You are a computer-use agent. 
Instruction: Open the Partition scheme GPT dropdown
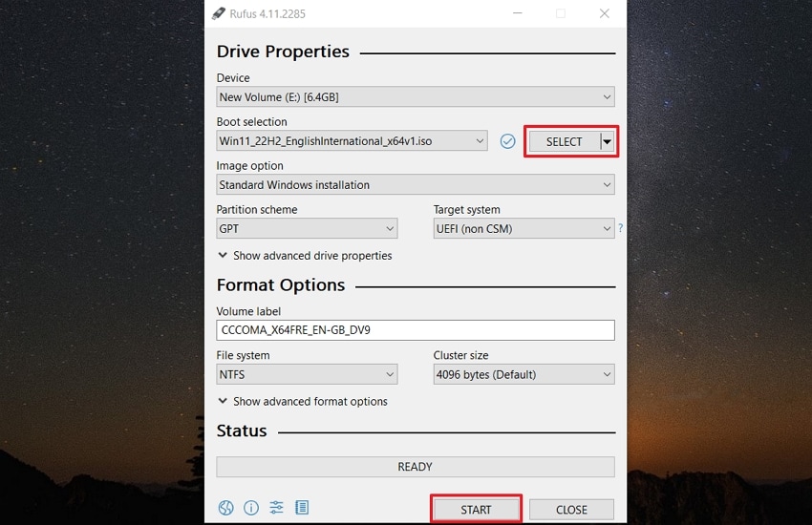(x=307, y=229)
